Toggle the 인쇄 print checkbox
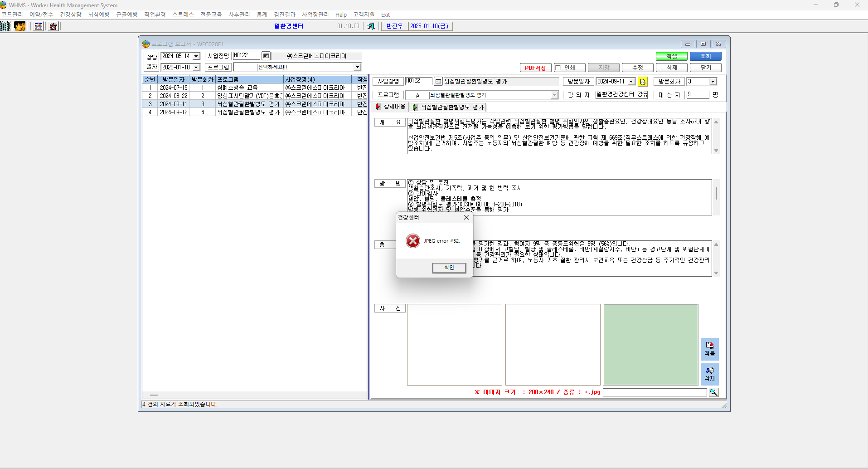The image size is (868, 469). [x=558, y=68]
